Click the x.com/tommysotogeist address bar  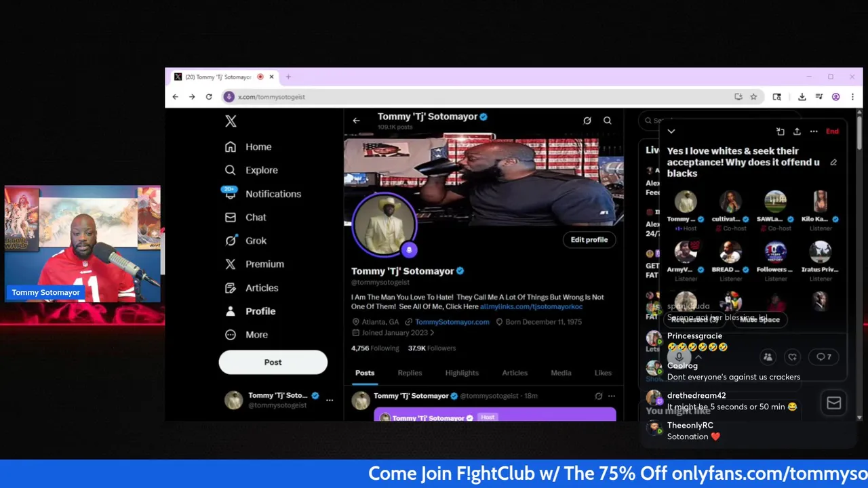pyautogui.click(x=475, y=97)
